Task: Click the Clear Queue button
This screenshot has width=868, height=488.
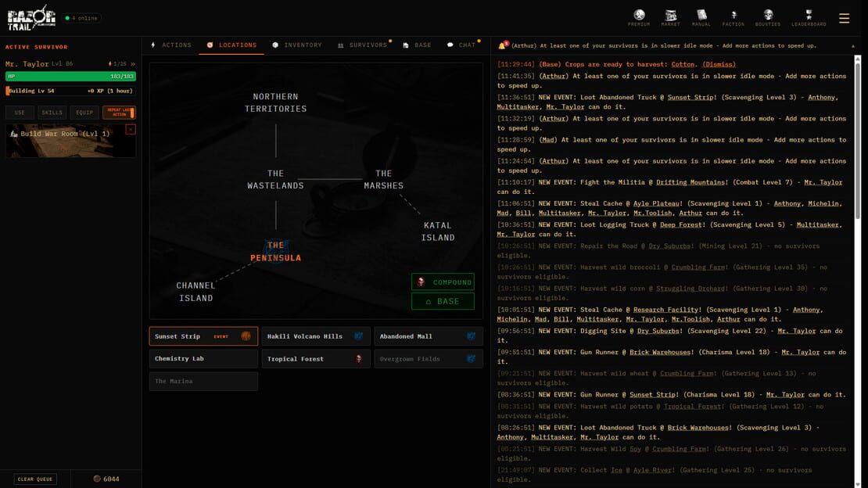Action: point(35,479)
